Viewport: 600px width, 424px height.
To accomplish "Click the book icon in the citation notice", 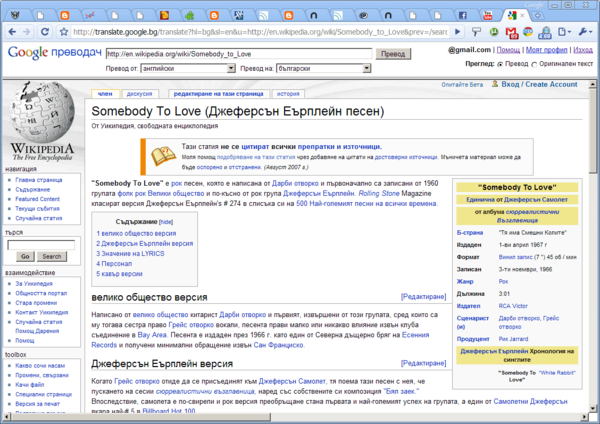I will pyautogui.click(x=163, y=157).
